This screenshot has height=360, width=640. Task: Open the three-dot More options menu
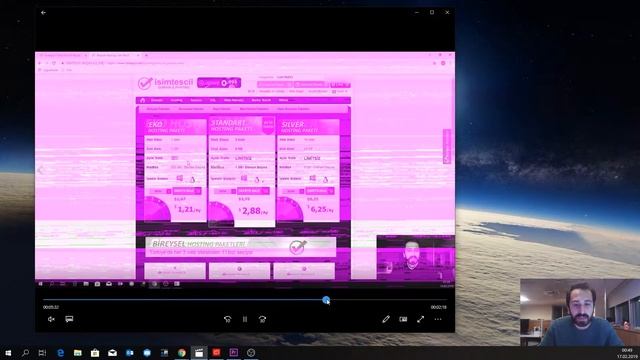(438, 319)
